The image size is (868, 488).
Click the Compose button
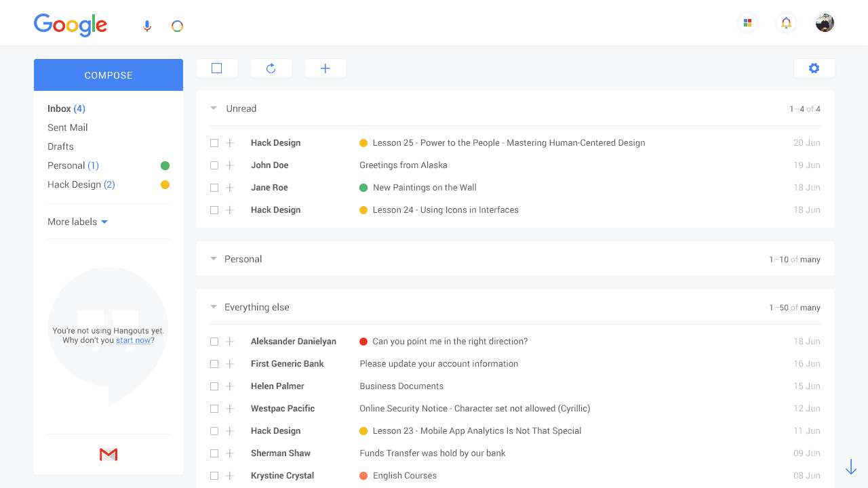(108, 75)
